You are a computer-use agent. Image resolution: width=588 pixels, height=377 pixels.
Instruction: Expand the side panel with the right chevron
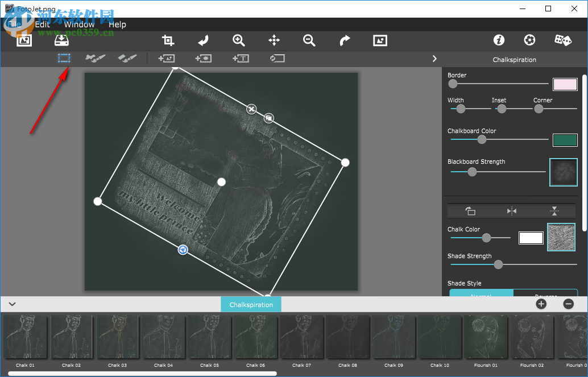click(x=434, y=59)
